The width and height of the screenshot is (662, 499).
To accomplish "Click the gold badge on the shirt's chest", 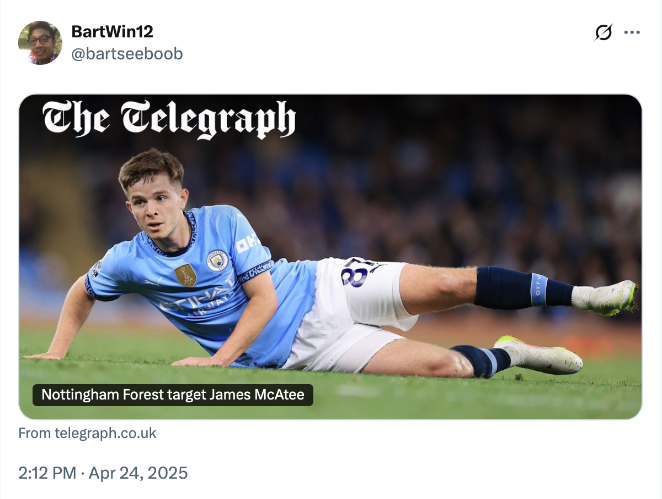I will click(186, 274).
